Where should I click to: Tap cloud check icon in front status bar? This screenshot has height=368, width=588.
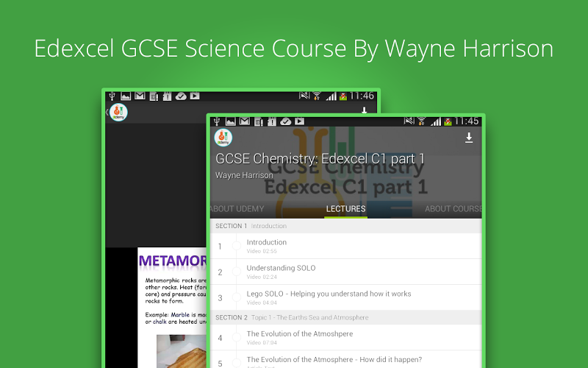coord(286,121)
